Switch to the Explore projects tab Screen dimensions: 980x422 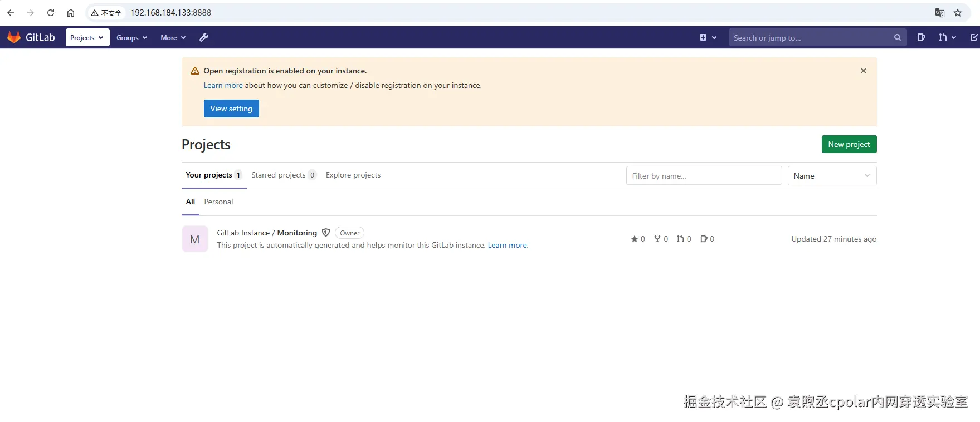pos(353,175)
